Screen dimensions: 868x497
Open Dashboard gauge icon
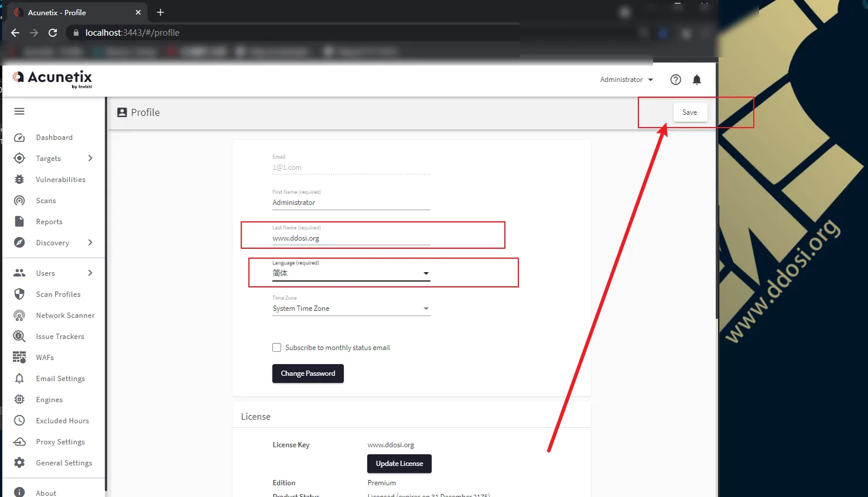pyautogui.click(x=19, y=138)
